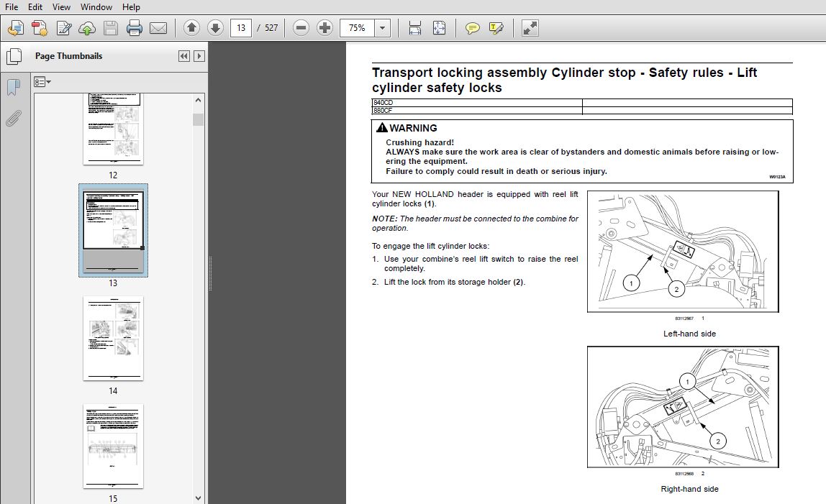Click the thumbnail scrollbar down arrow
This screenshot has width=826, height=504.
click(198, 498)
